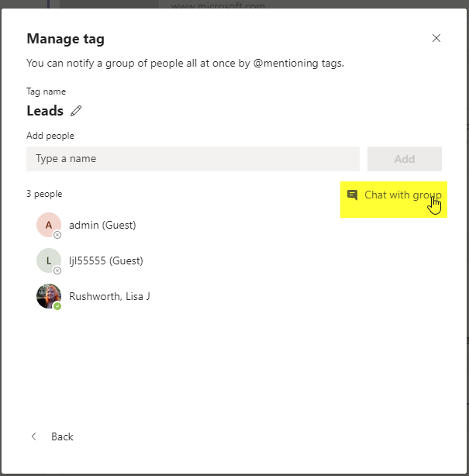Edit the Leads tag name with pencil icon
This screenshot has height=476, width=469.
(76, 111)
